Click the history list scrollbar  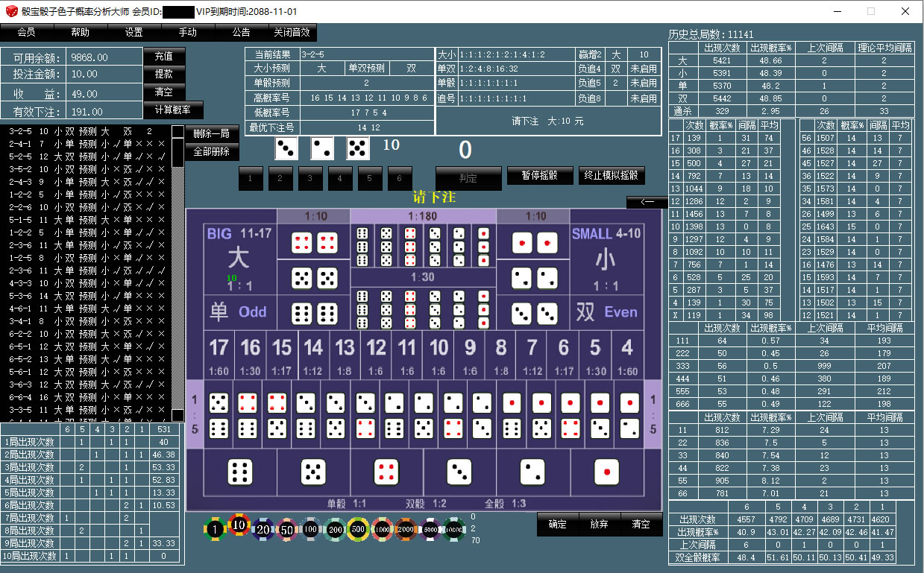pos(177,268)
